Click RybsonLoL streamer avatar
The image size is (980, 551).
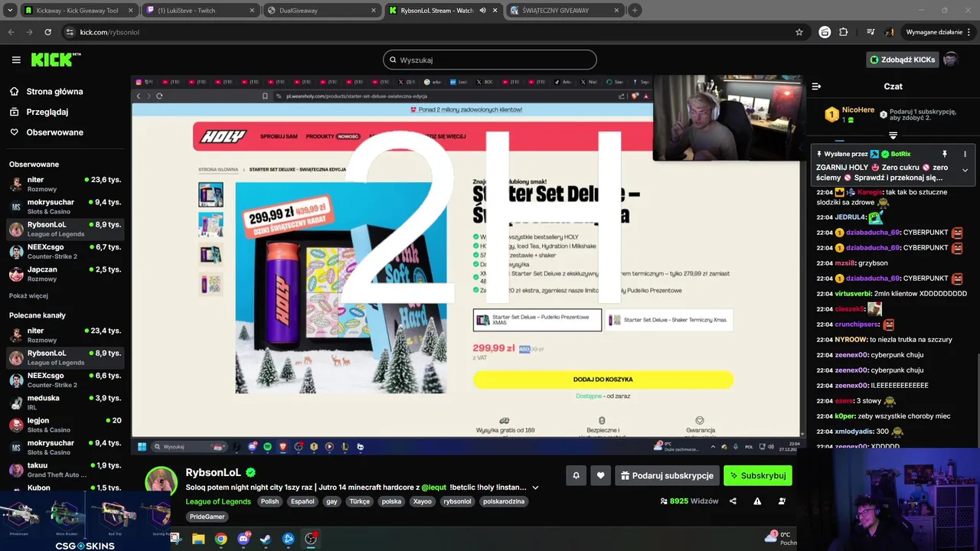point(162,482)
